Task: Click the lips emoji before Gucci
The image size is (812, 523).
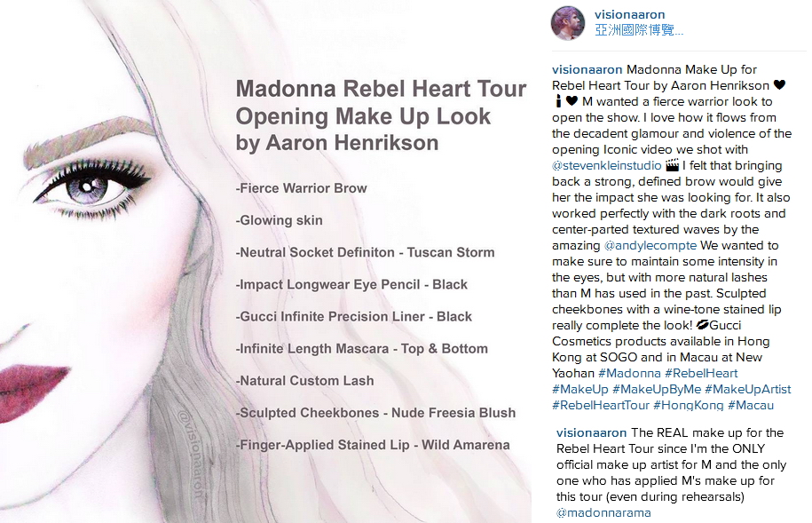Action: coord(702,325)
